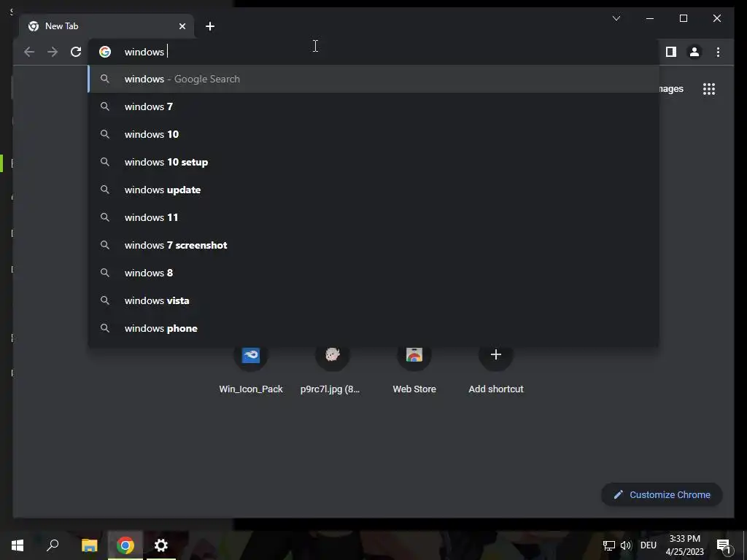Select the windows 11 suggestion
This screenshot has height=560, width=747.
374,217
